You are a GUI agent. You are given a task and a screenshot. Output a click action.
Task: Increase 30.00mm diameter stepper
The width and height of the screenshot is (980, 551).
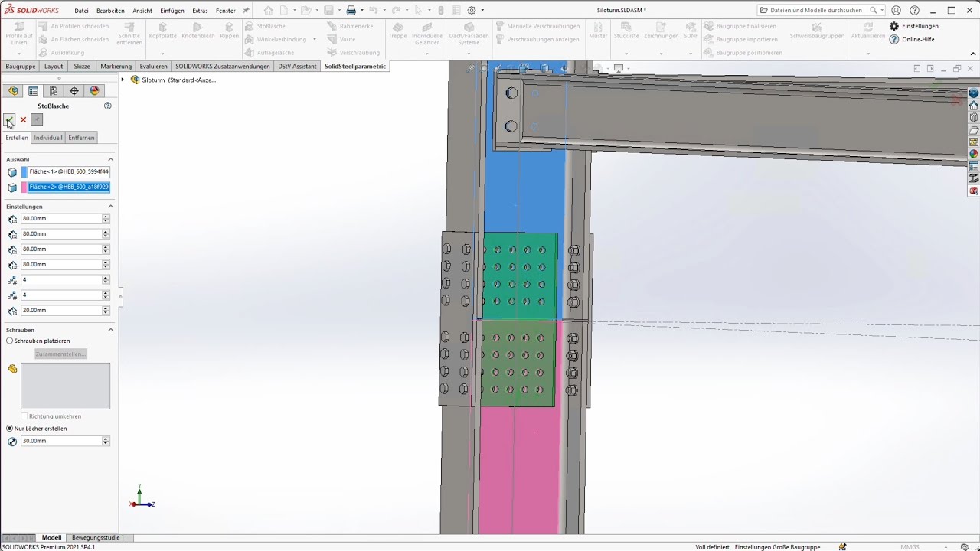coord(106,439)
